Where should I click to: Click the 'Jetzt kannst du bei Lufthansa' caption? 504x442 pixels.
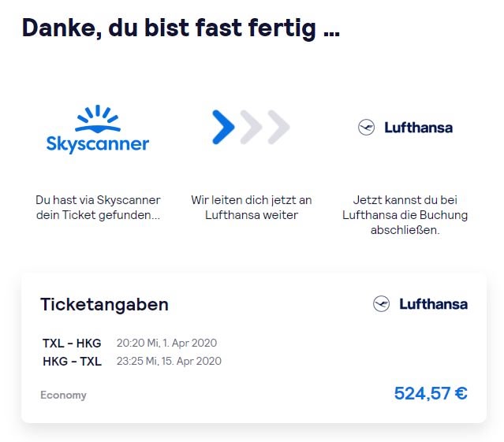point(405,215)
